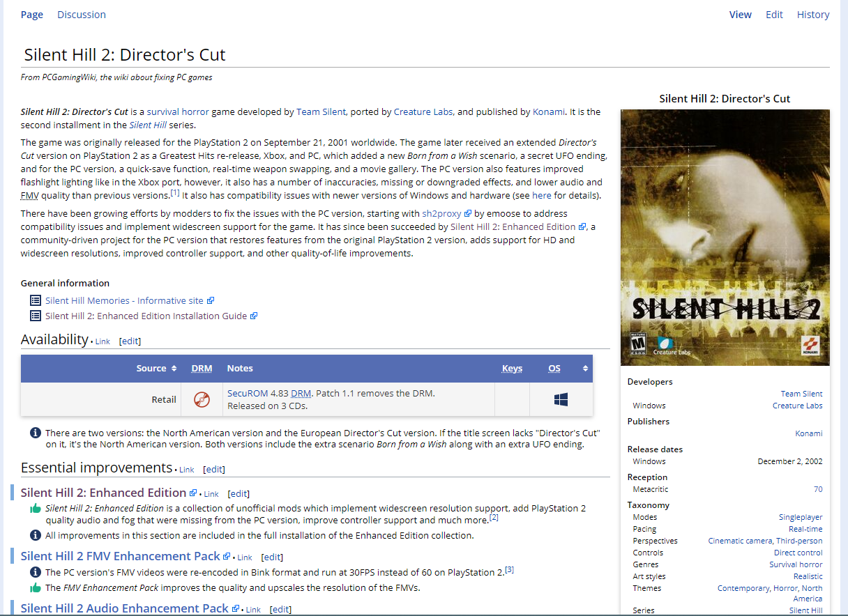Click info icon beside 'There are two versions' note
Screen dimensions: 848x616
(36, 433)
